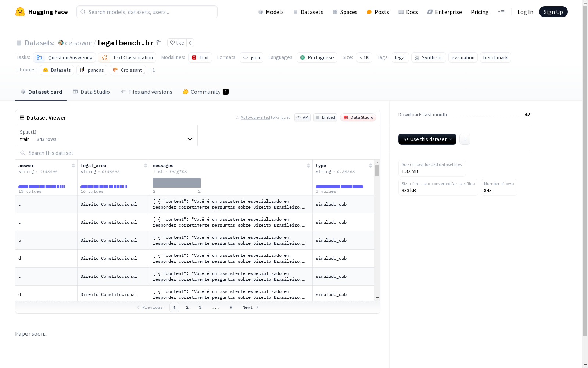Click the Hugging Face logo icon
The image size is (588, 368).
(20, 12)
